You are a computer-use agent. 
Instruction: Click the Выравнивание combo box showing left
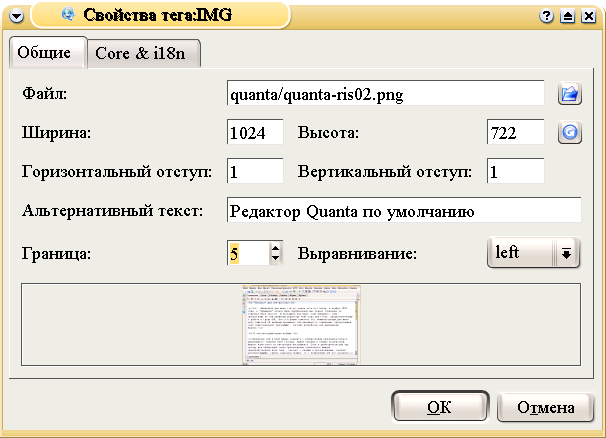tap(520, 253)
